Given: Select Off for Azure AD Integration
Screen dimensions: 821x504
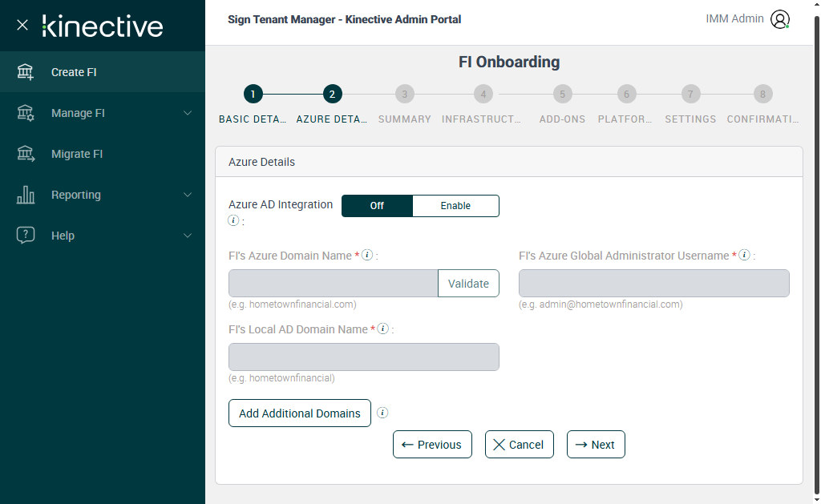Looking at the screenshot, I should click(x=377, y=206).
